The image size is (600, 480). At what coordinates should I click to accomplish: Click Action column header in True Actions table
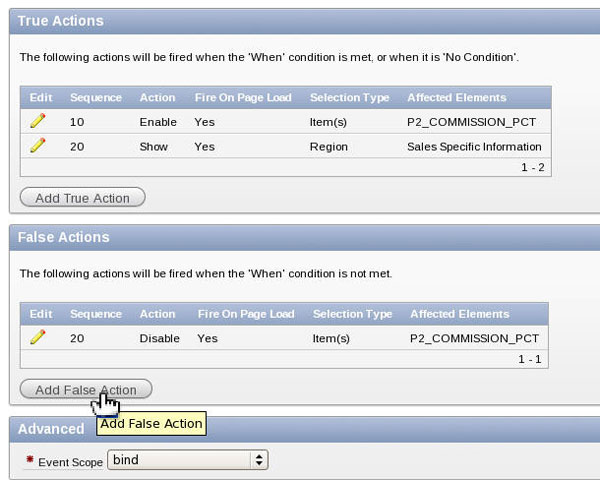coord(158,98)
